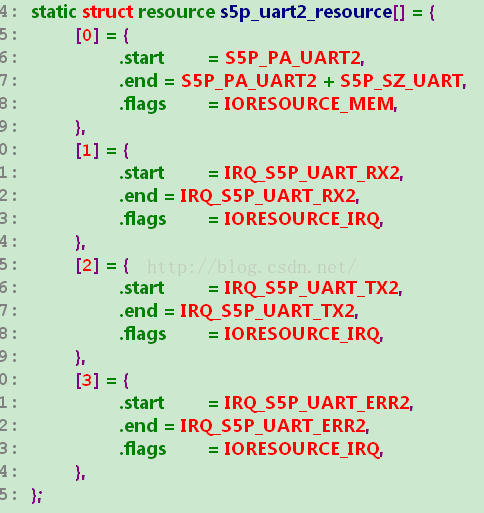This screenshot has width=484, height=513.
Task: Click the .start field before IRQ_S5P_UART_RX2
Action: 142,173
